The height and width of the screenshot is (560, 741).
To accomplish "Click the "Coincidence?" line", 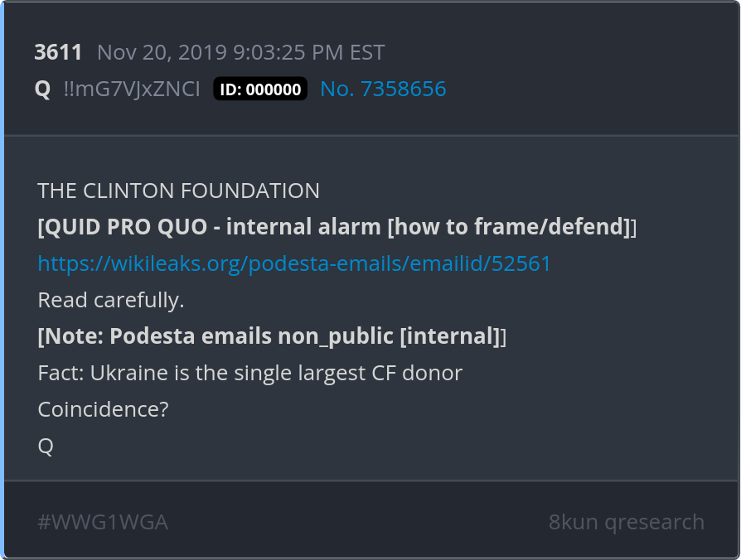I will click(103, 410).
